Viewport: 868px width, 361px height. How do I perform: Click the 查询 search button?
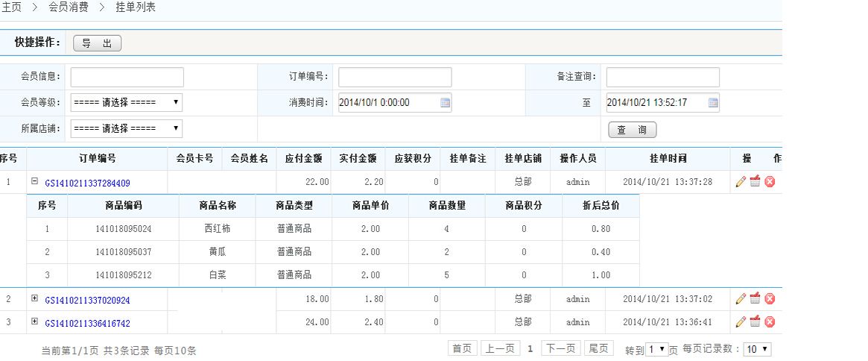[633, 131]
